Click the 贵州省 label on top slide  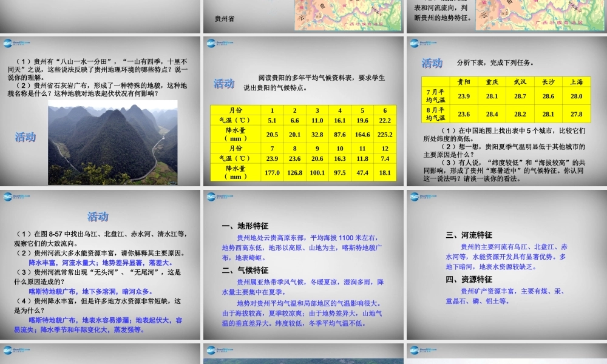pos(224,19)
